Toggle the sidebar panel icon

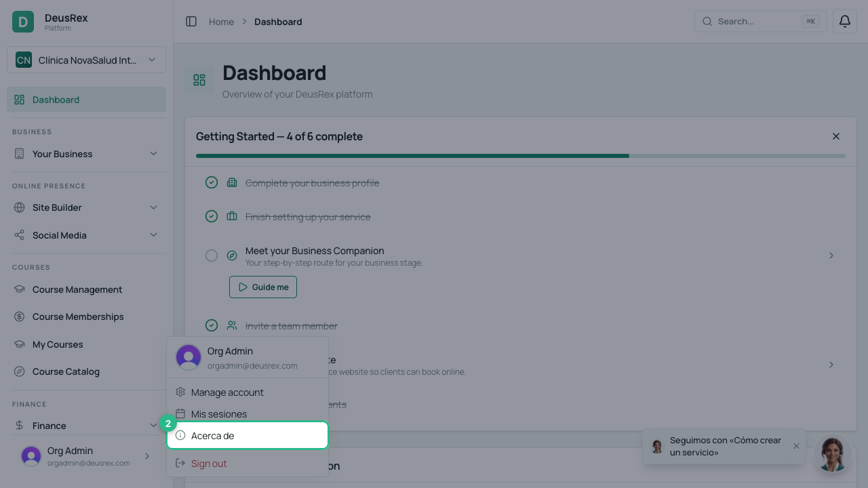coord(191,22)
